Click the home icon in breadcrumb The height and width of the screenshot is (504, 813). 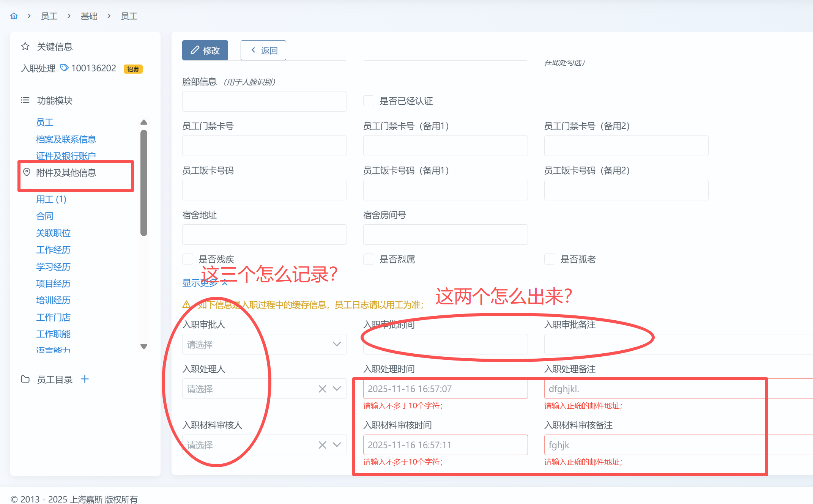[14, 16]
